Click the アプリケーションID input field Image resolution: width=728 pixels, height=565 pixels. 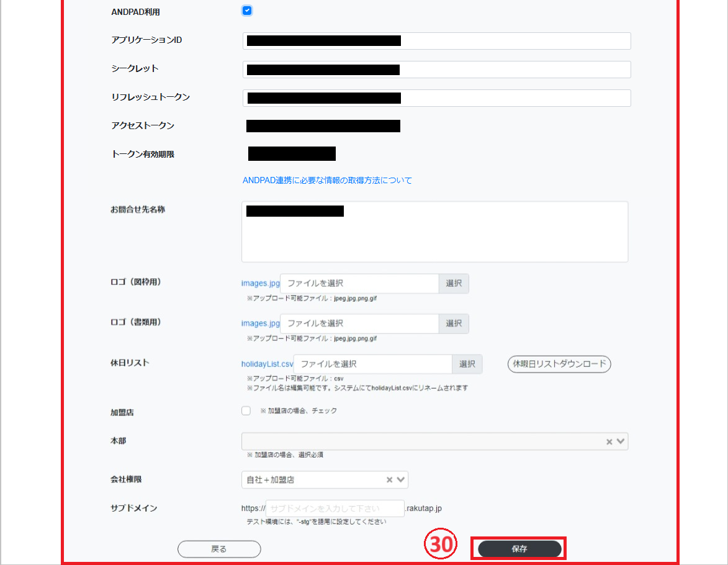[436, 41]
